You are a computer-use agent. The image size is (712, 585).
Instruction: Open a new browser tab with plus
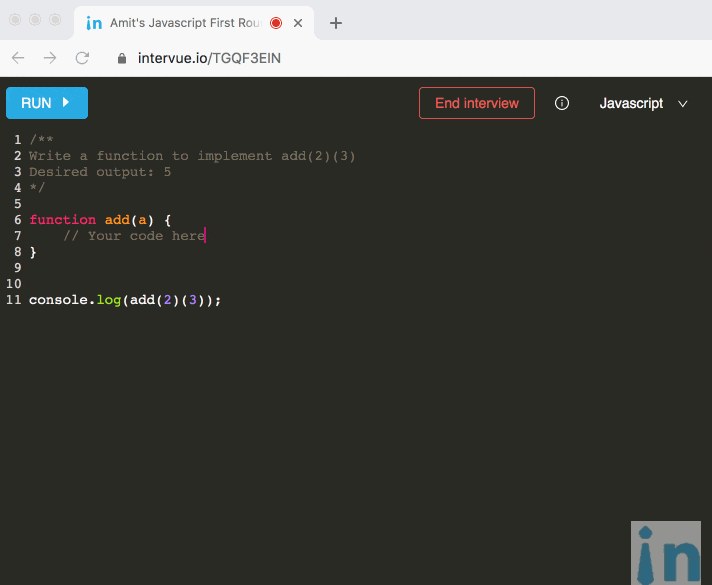[336, 23]
